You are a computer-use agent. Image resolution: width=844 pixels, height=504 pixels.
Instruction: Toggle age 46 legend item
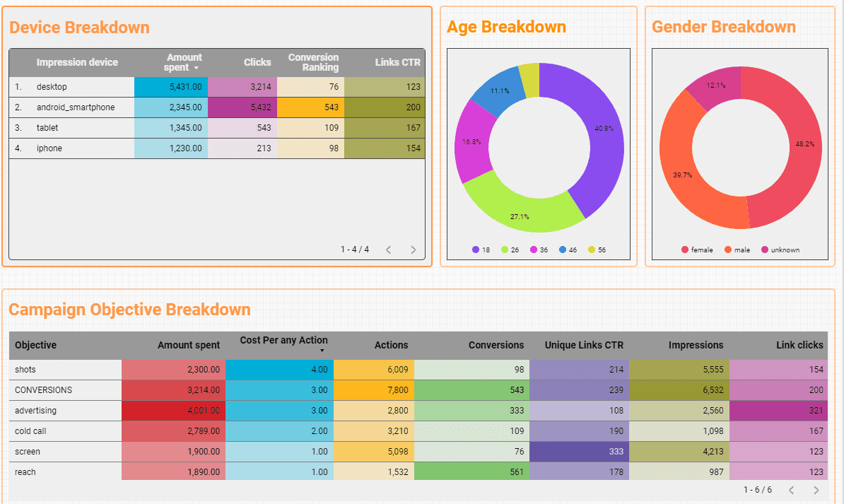click(568, 250)
